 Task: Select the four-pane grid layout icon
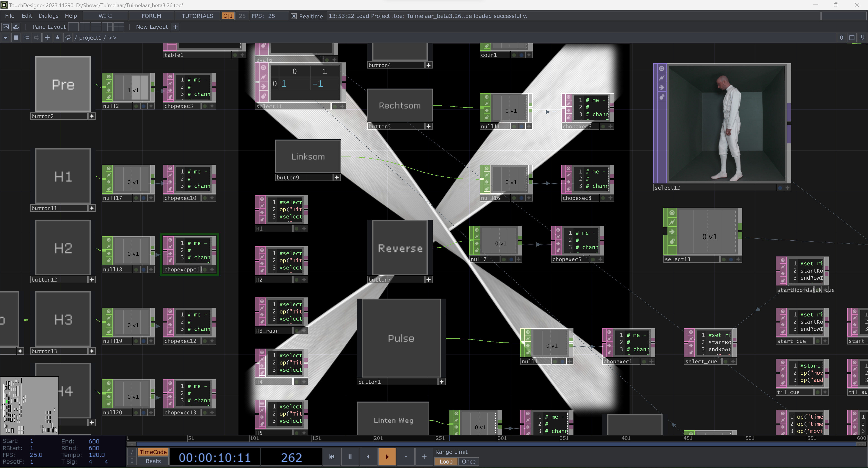(x=119, y=27)
